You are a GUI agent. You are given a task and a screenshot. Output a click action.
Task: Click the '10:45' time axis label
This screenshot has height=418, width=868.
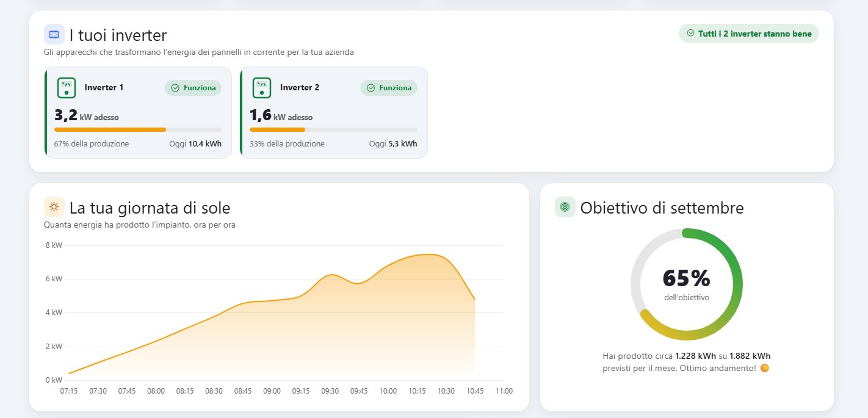tap(475, 391)
